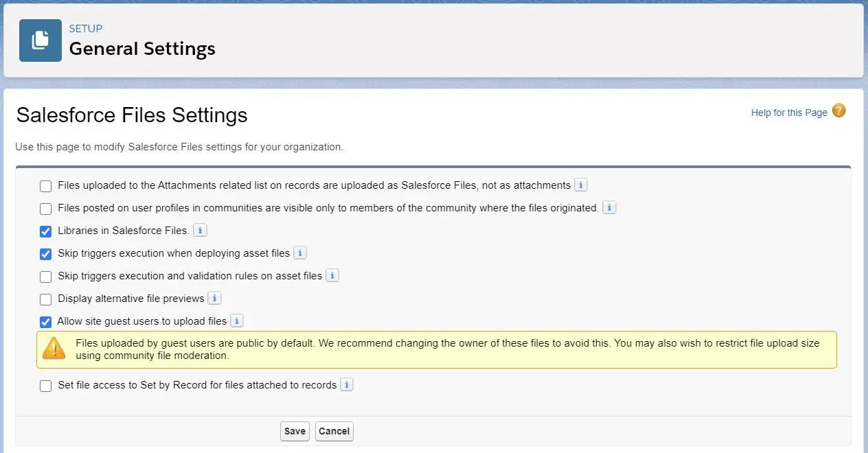Click the guest users public files warning message
This screenshot has height=453, width=868.
point(437,349)
